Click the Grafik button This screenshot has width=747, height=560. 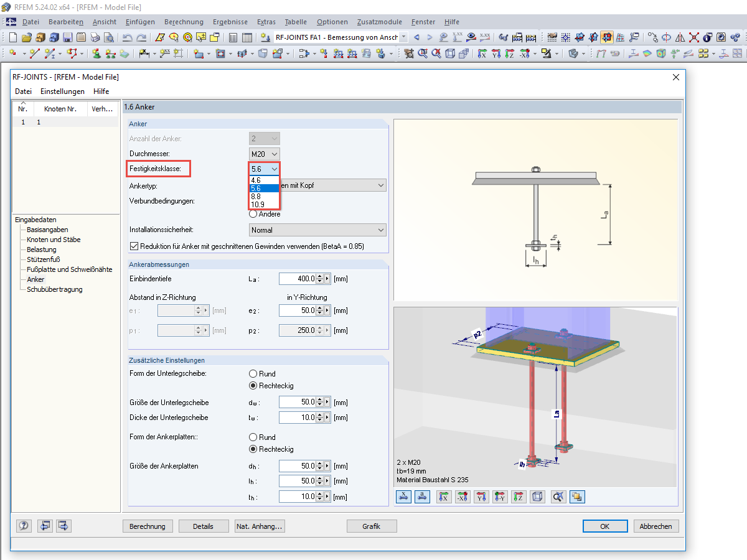click(x=372, y=526)
